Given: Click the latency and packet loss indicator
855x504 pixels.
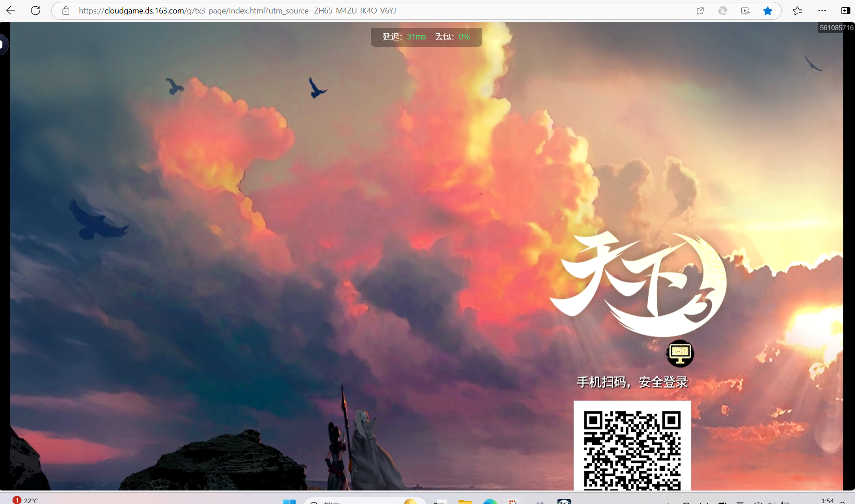Looking at the screenshot, I should point(426,37).
